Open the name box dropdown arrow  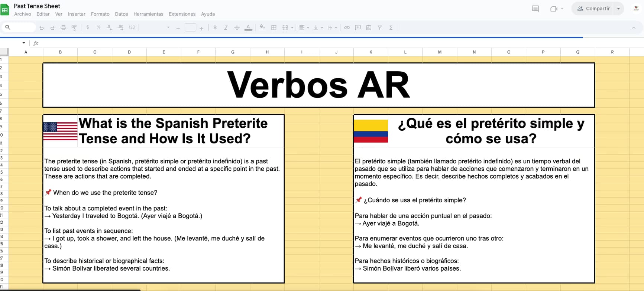24,43
